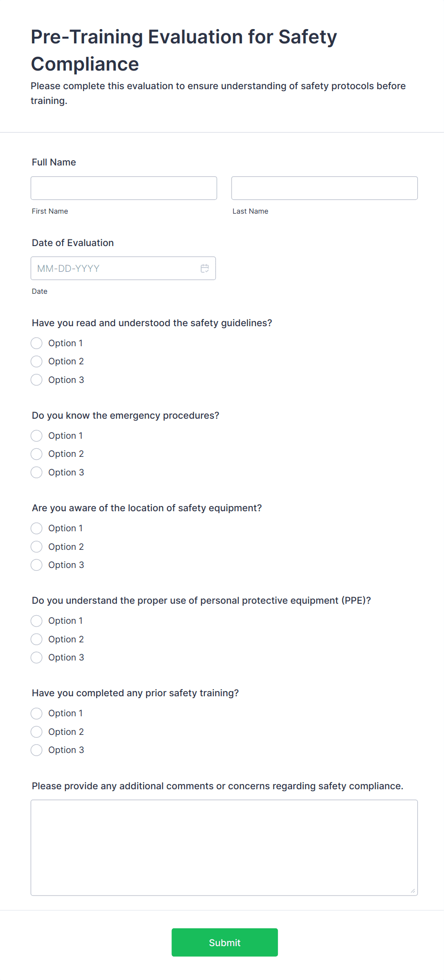The height and width of the screenshot is (980, 444).
Task: Select Option 1 under safety equipment question
Action: [36, 528]
